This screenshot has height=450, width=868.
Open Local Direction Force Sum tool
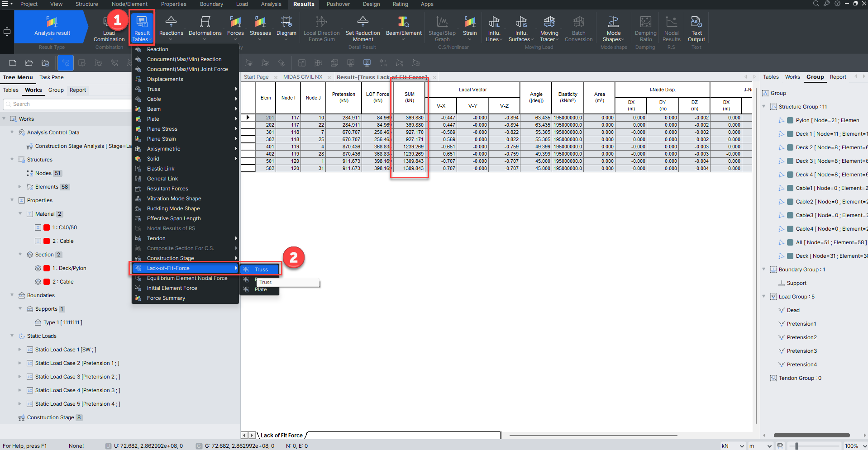coord(321,28)
